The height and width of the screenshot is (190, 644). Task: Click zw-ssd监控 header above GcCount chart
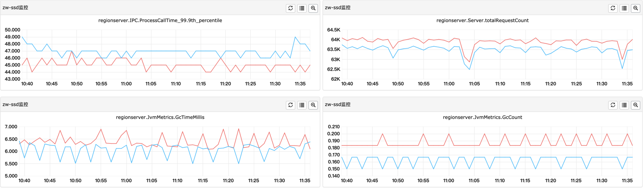338,104
